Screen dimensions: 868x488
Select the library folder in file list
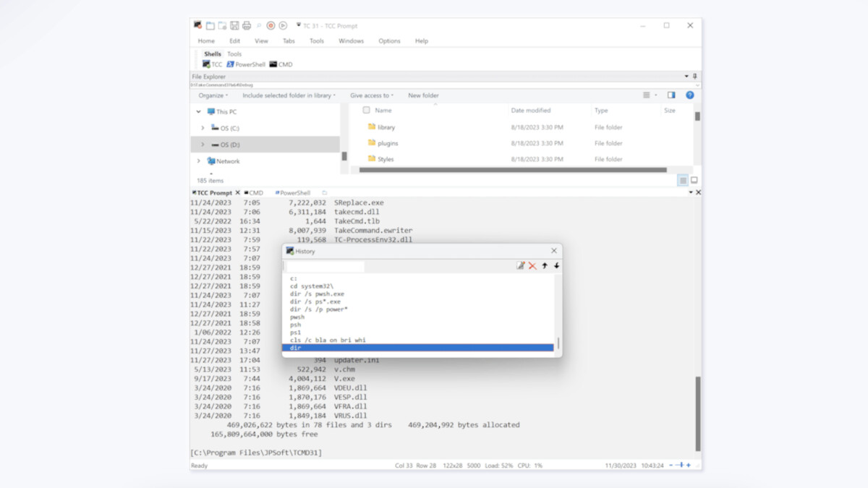(x=381, y=127)
